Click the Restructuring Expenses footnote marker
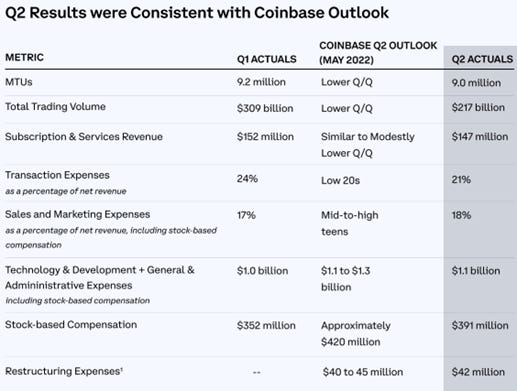 click(122, 368)
